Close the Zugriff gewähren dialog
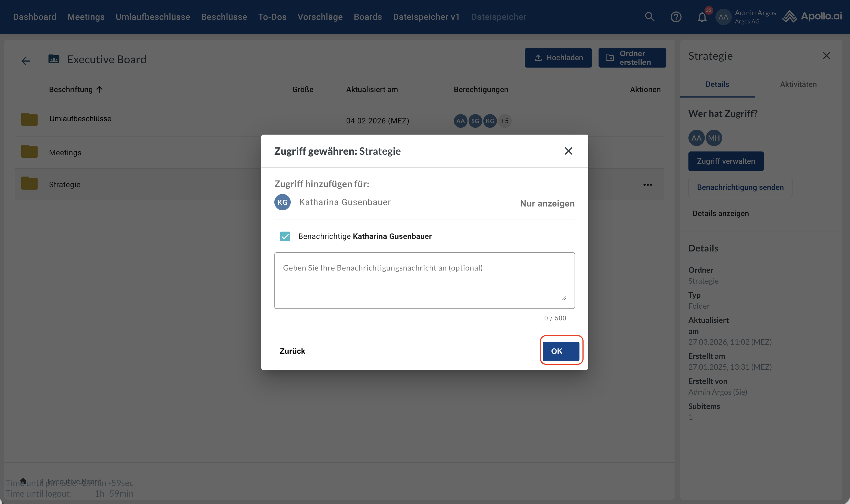Image resolution: width=850 pixels, height=504 pixels. pos(568,151)
